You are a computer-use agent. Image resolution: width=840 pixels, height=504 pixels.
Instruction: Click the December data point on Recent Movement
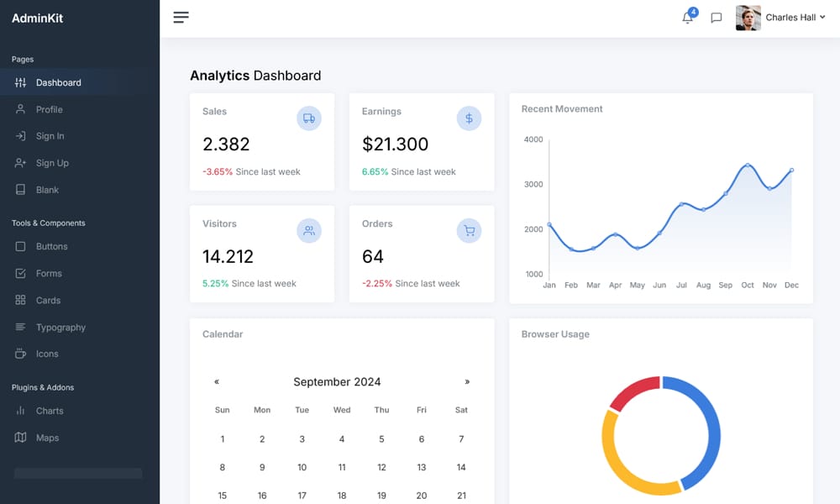point(790,171)
